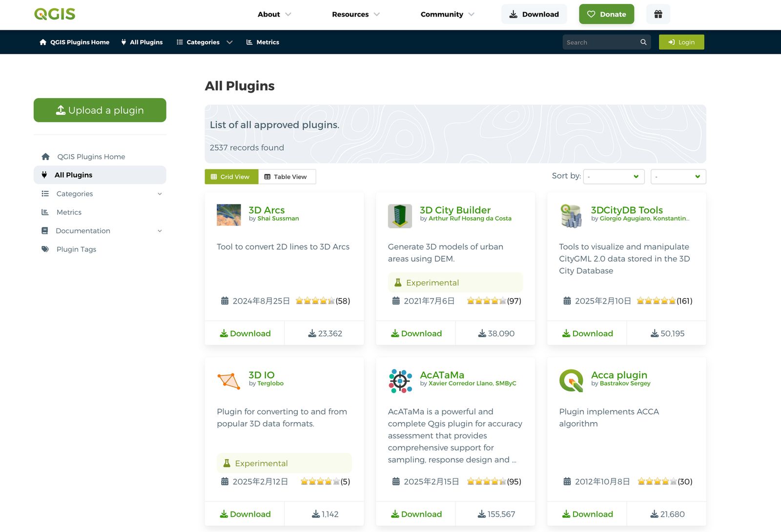Screen dimensions: 781x532
Task: Click the QGIS logo
Action: 55,14
